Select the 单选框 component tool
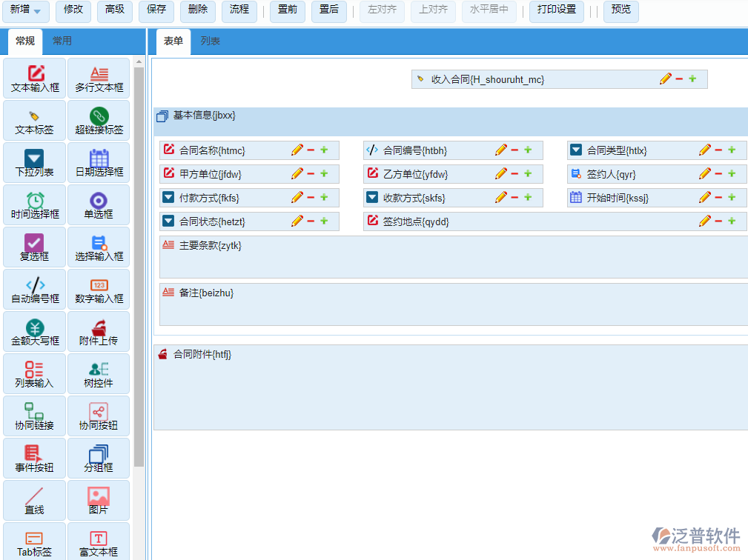Viewport: 748px width, 560px height. [x=99, y=205]
